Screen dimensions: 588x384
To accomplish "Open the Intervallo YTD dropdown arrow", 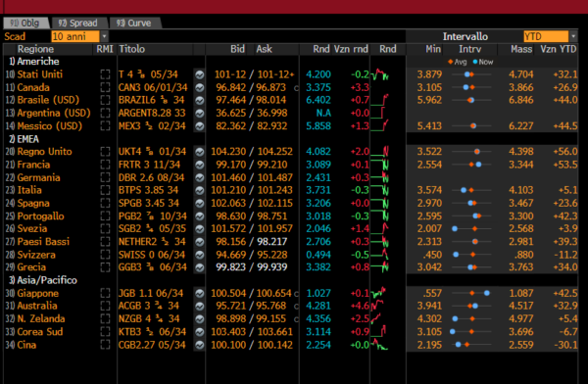I will point(573,36).
